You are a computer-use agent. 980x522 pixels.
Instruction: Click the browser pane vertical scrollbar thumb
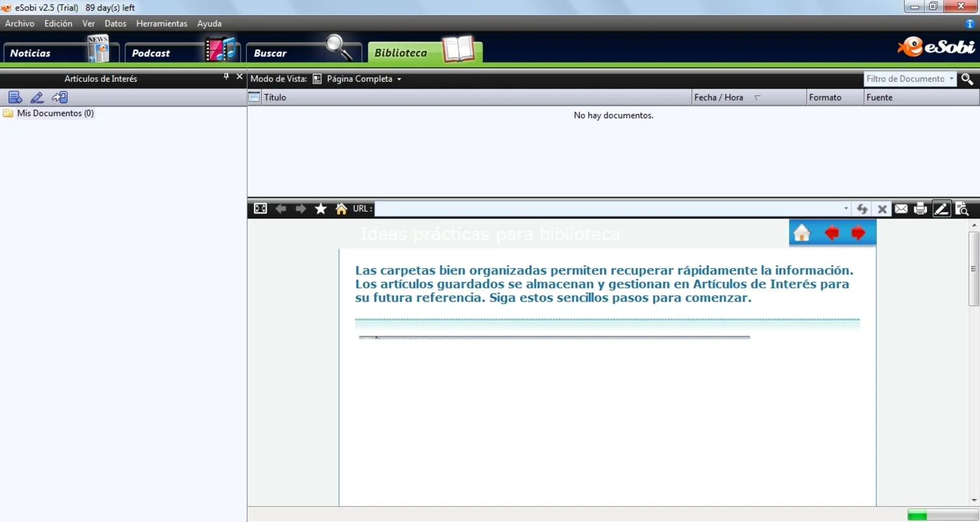point(974,268)
